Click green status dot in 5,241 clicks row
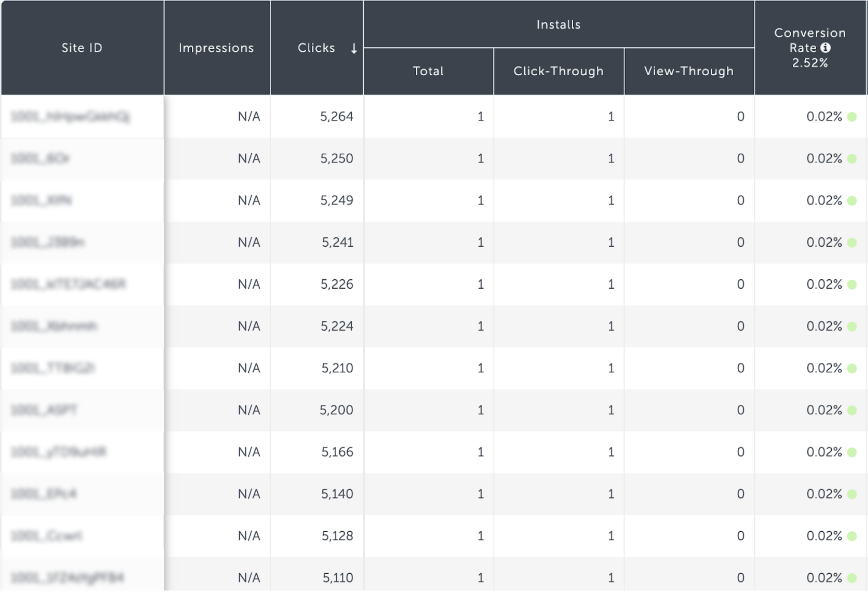868x592 pixels. click(852, 243)
